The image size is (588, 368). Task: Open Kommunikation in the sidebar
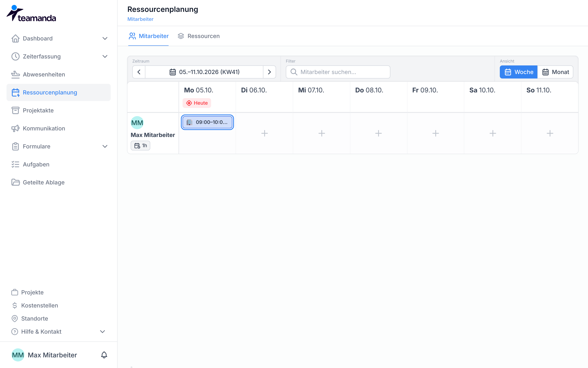click(x=59, y=129)
